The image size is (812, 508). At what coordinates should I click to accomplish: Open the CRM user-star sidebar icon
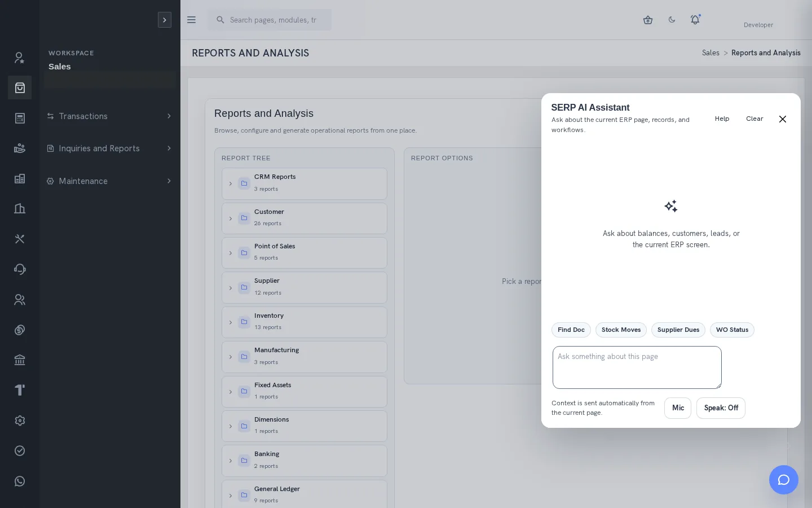(20, 58)
